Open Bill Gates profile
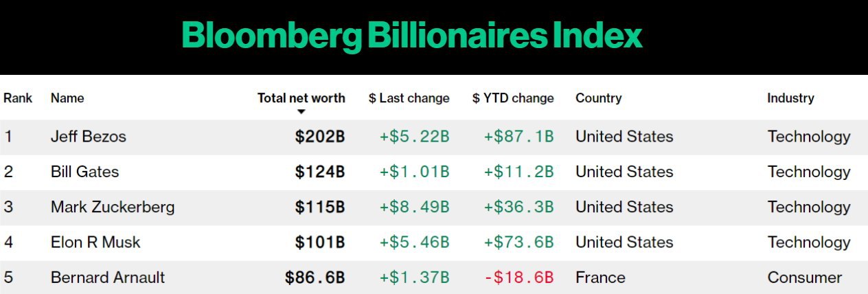 point(84,172)
